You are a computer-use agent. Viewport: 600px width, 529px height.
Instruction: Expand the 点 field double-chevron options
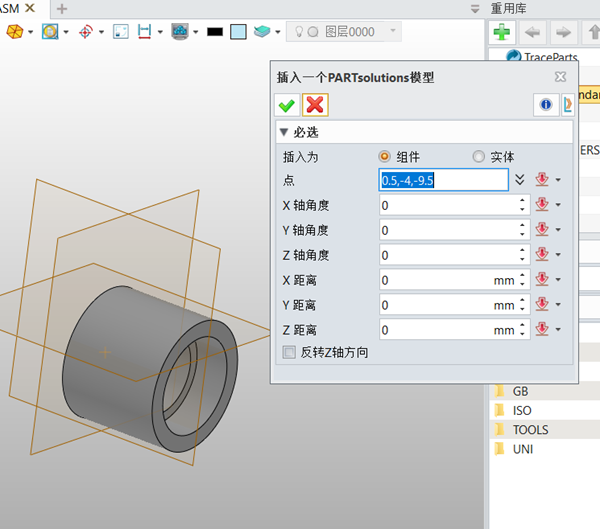click(520, 180)
